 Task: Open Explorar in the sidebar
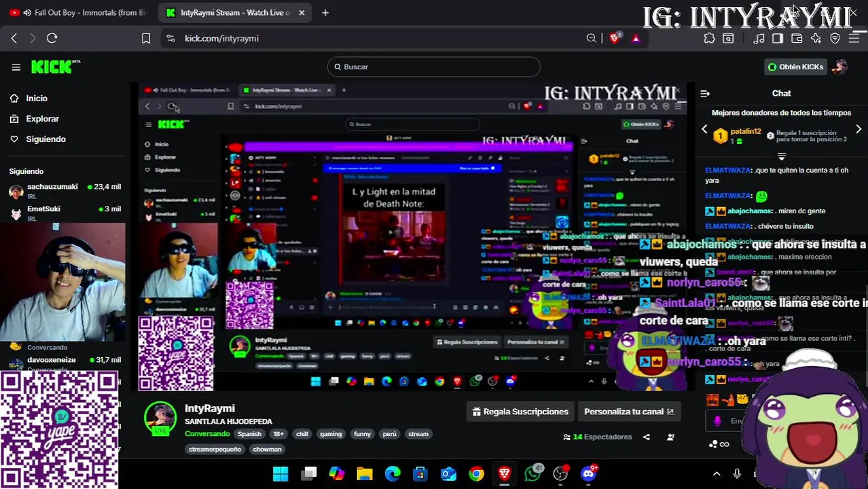coord(42,119)
